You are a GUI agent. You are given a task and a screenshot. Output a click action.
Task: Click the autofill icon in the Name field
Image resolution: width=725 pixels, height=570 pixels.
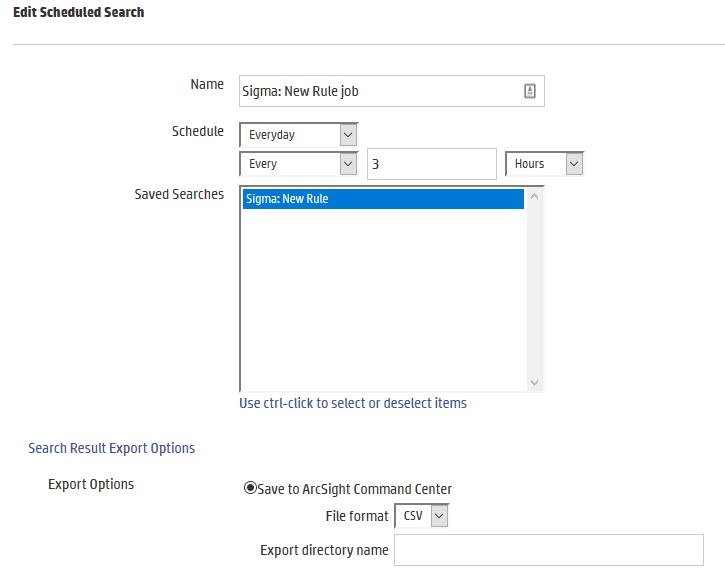530,91
